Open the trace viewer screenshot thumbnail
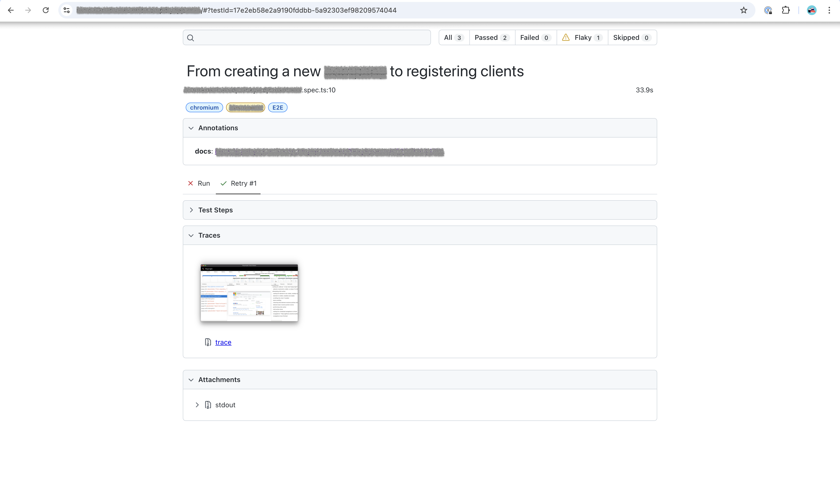The width and height of the screenshot is (840, 504). click(x=249, y=293)
